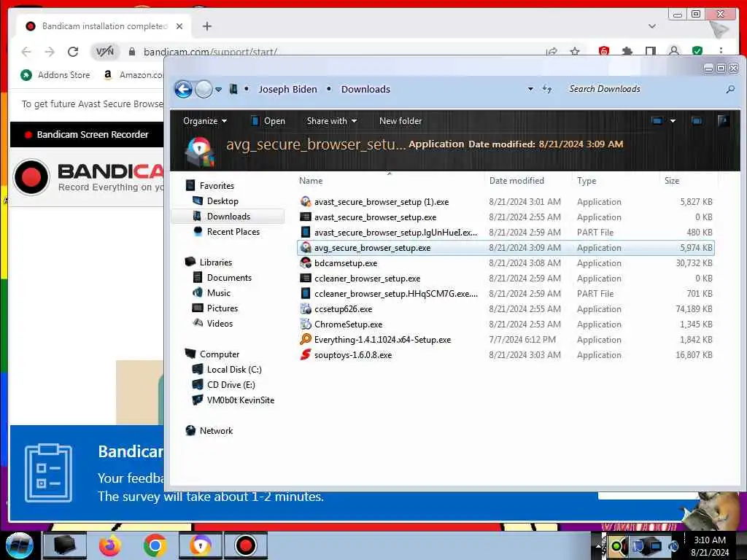
Task: Open the Organize menu
Action: pos(205,121)
